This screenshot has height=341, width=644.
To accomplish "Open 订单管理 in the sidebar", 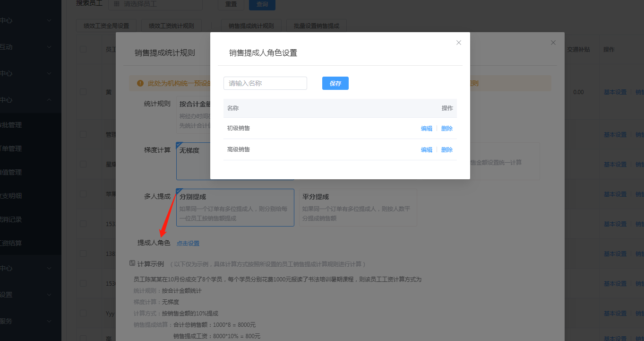I will 10,149.
